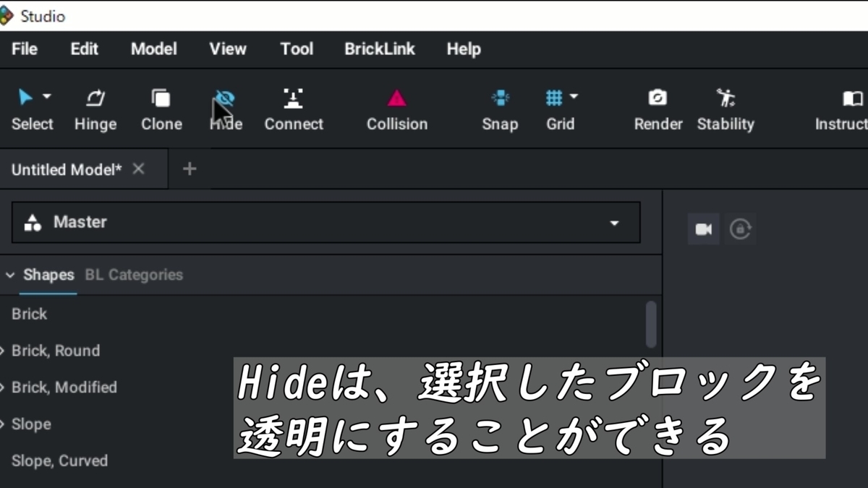Open the BrickLink menu

click(x=380, y=49)
